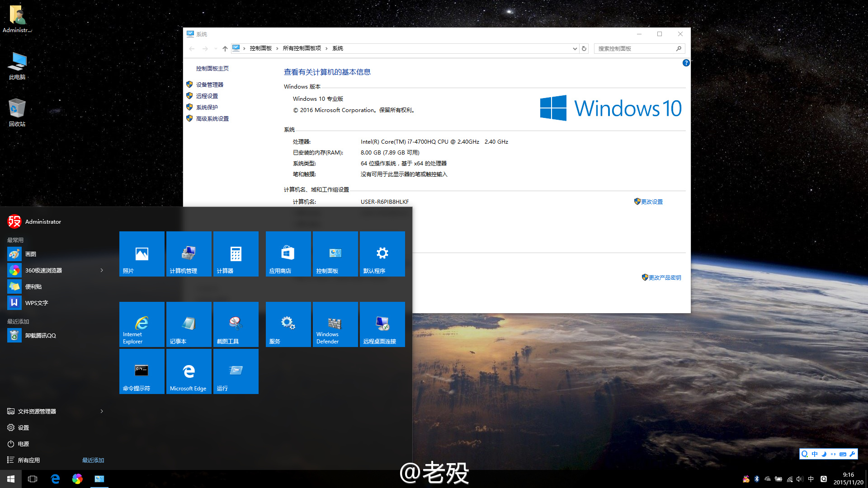Open the recent locations dropdown arrow

pyautogui.click(x=216, y=48)
